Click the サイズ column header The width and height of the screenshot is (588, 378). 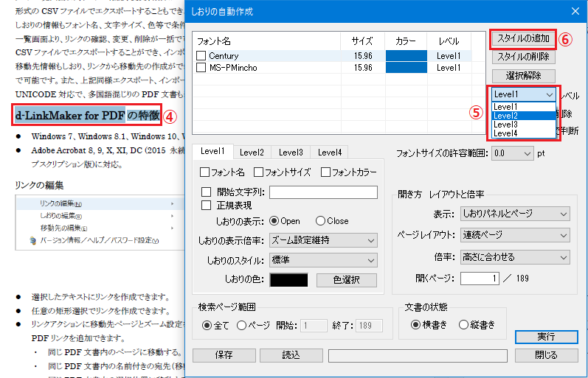[363, 41]
